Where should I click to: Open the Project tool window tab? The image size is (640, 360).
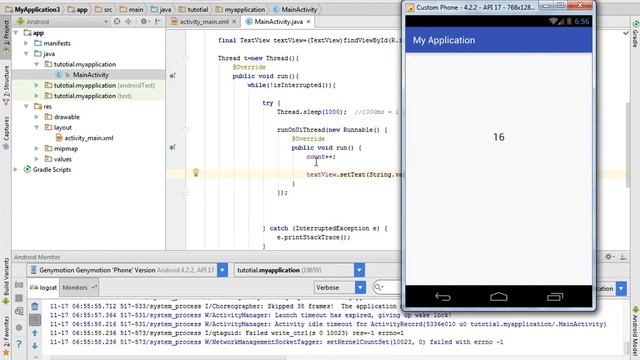click(x=6, y=38)
